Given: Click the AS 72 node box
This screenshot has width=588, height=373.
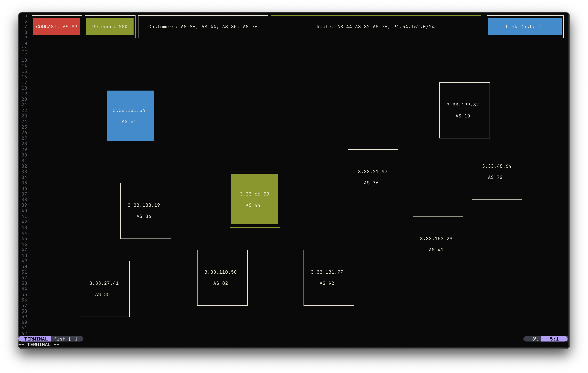Looking at the screenshot, I should (497, 172).
